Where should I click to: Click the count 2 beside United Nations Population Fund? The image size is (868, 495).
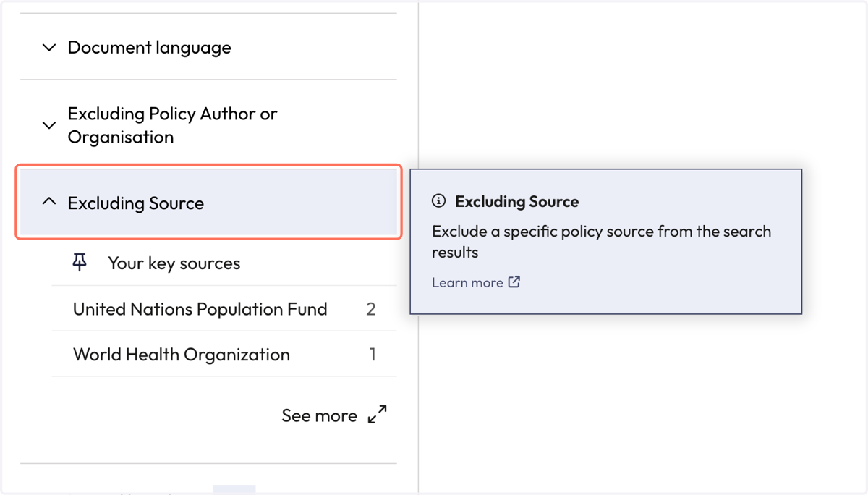(x=371, y=309)
